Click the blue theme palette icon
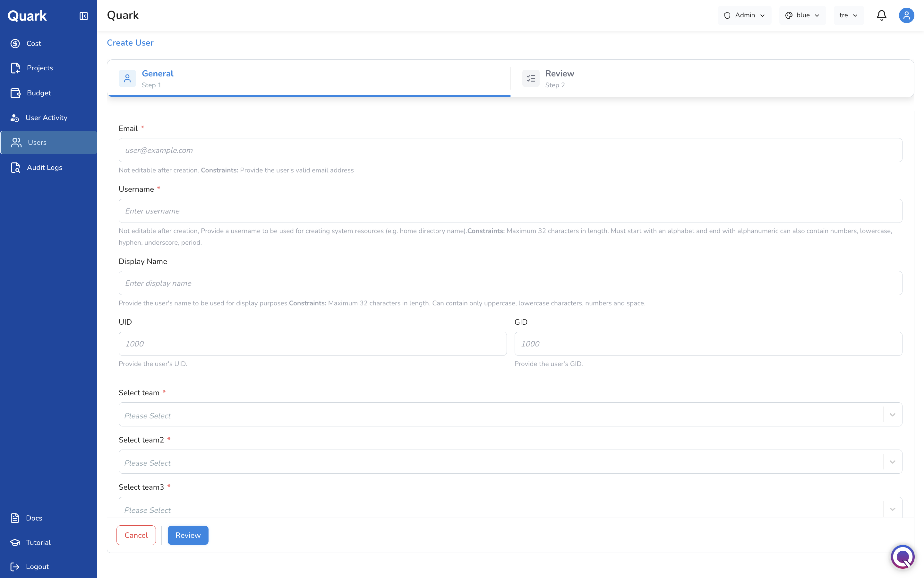This screenshot has height=578, width=924. pos(789,15)
